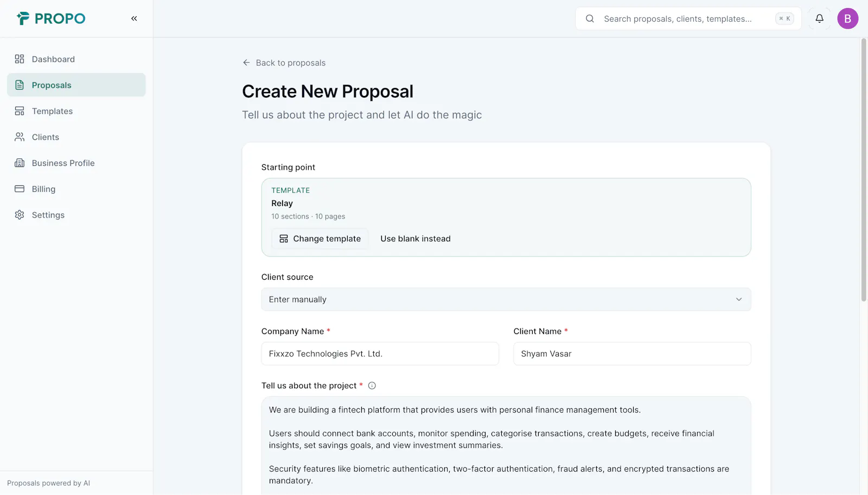This screenshot has width=868, height=495.
Task: Open the Dashboard page
Action: click(76, 59)
